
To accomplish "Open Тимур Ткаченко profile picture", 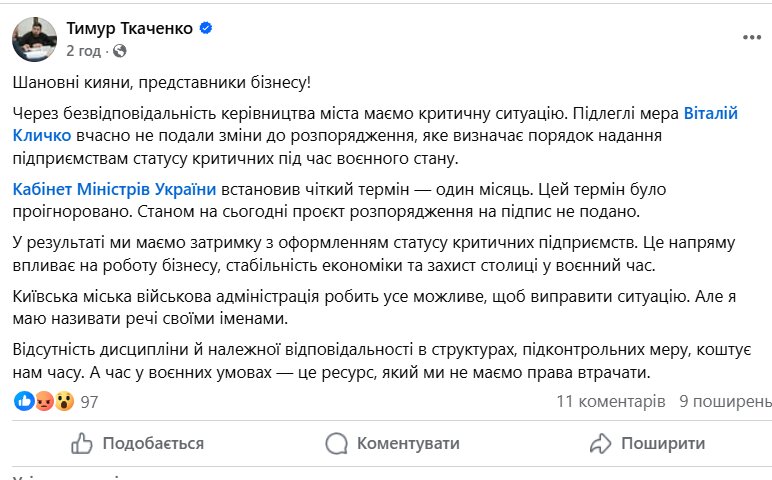I will [34, 39].
